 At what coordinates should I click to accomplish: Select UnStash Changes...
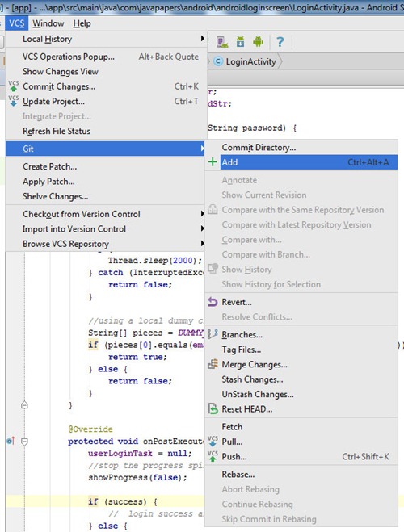(301, 394)
